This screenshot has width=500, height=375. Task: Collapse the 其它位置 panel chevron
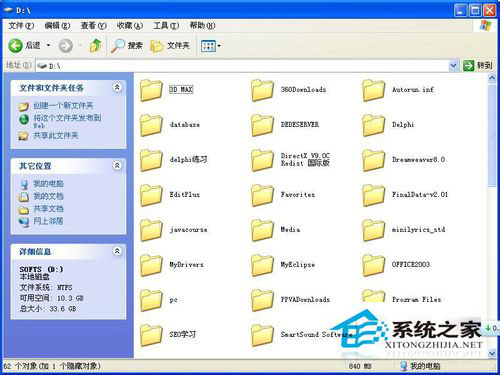click(x=117, y=165)
